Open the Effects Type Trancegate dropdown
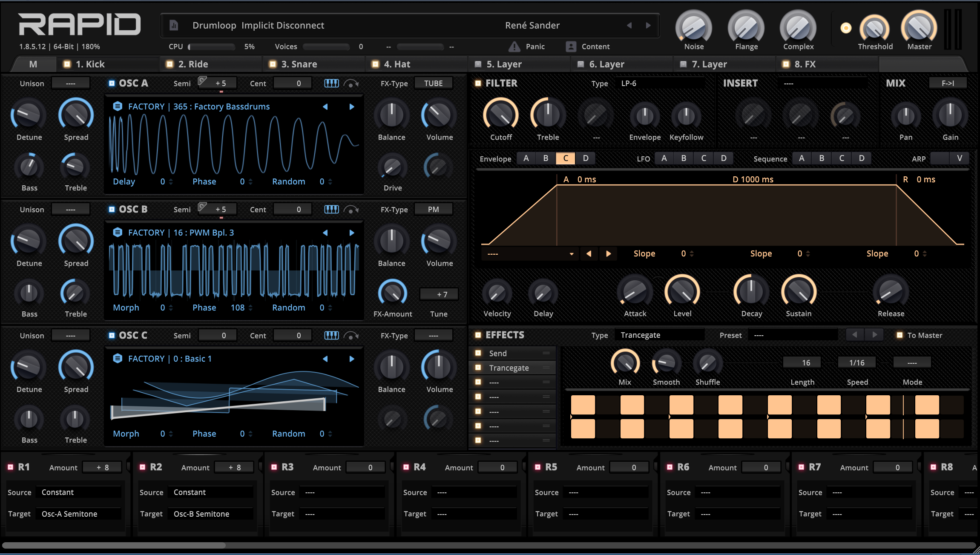The image size is (980, 555). click(659, 335)
